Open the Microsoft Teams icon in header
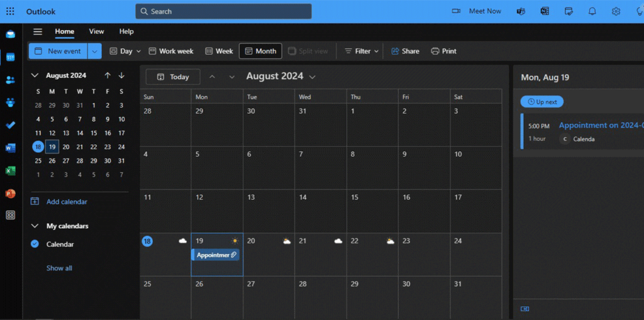The width and height of the screenshot is (644, 320). 521,11
